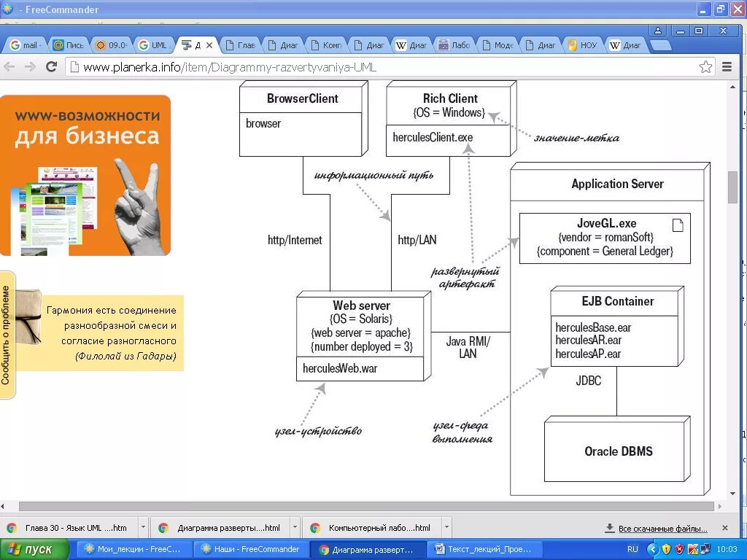Click the Сообщить о проблеме side tab
The width and height of the screenshot is (747, 560).
pos(7,335)
